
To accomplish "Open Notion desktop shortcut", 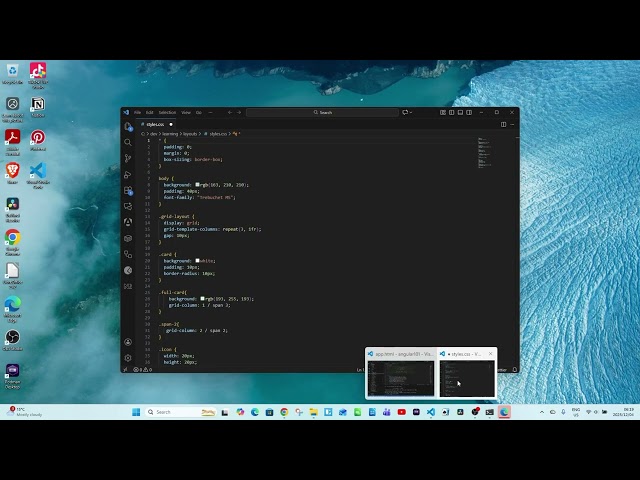I will tap(38, 107).
